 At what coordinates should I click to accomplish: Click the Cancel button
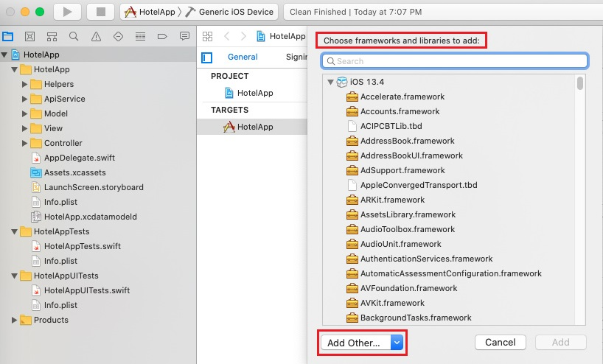click(500, 342)
